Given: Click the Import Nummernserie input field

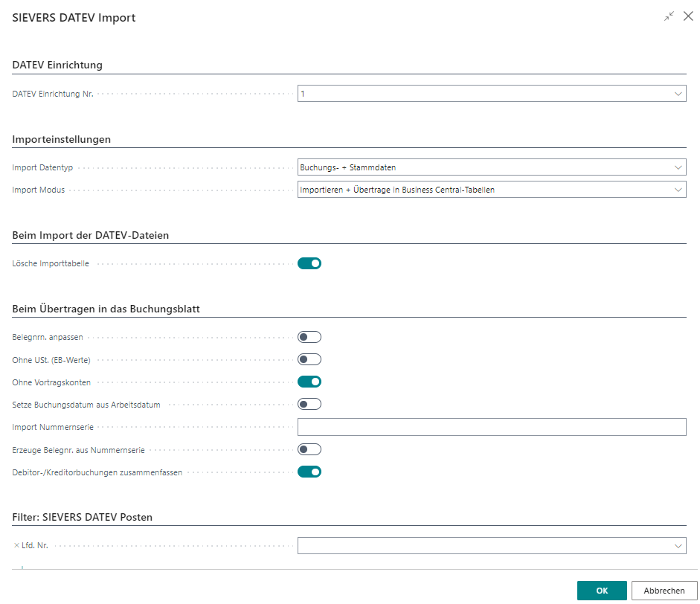Looking at the screenshot, I should [491, 427].
